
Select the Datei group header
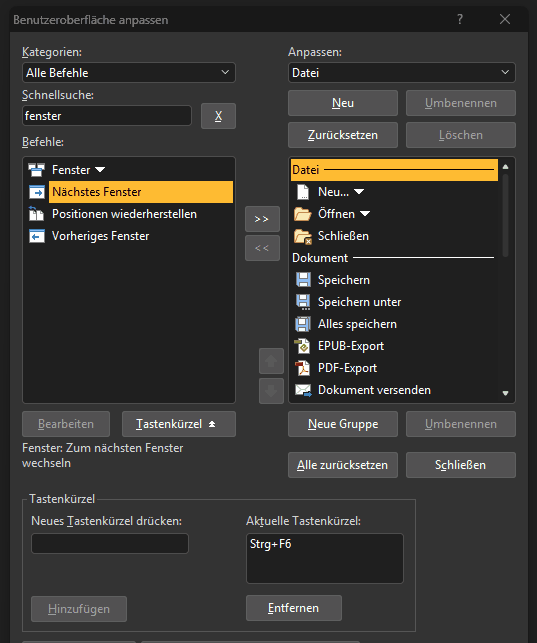coord(394,170)
